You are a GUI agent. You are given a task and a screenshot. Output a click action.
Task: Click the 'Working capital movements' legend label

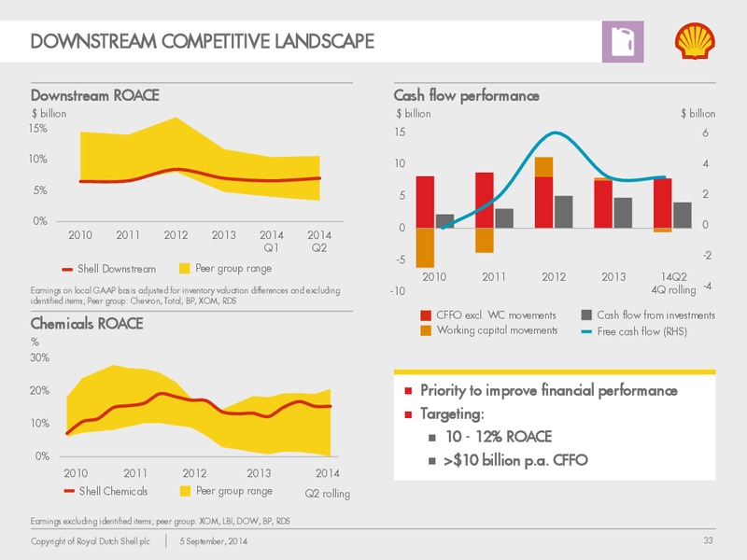497,330
